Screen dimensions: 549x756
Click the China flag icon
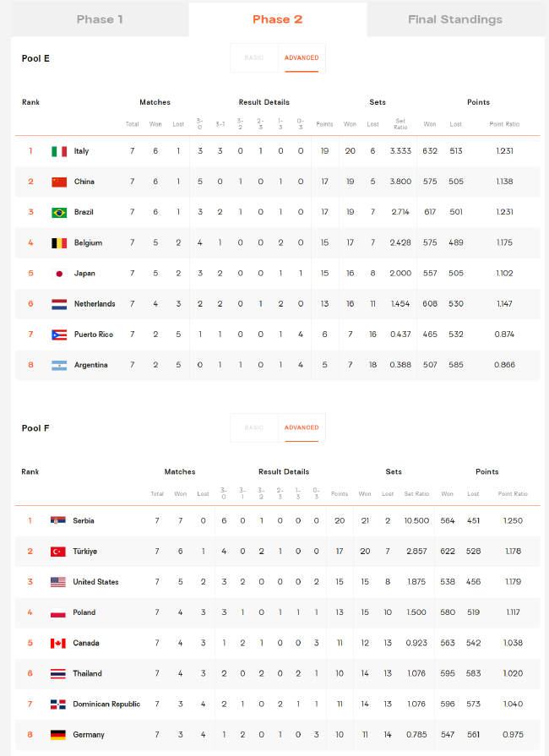tap(59, 182)
